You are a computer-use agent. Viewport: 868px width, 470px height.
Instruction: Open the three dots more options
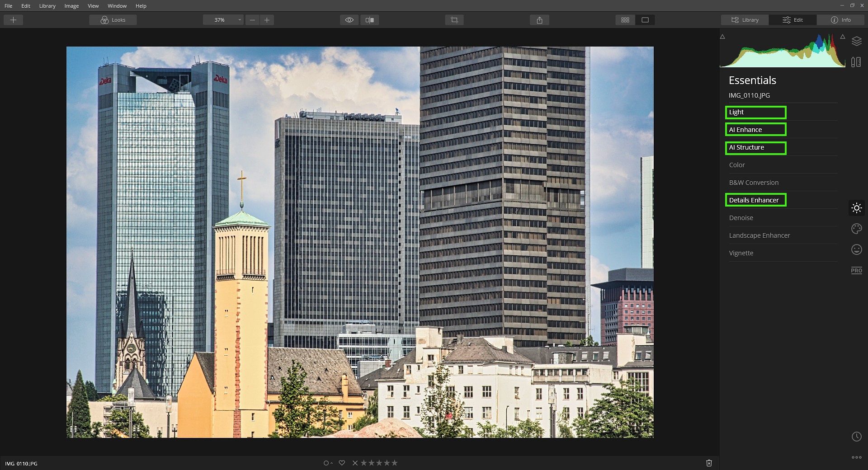click(x=856, y=457)
